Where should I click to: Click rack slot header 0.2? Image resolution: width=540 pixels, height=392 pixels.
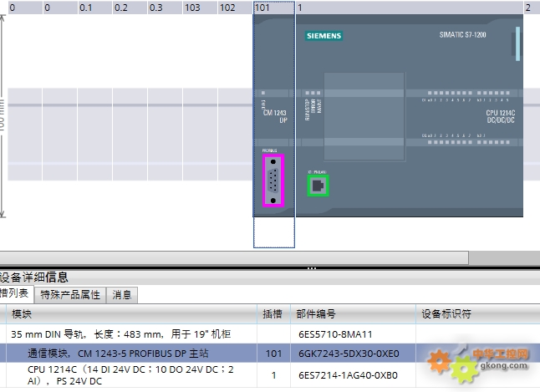click(x=130, y=8)
